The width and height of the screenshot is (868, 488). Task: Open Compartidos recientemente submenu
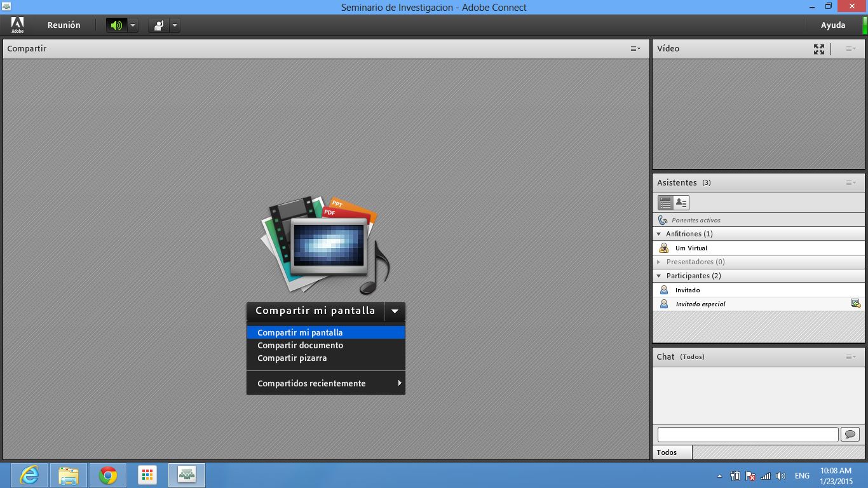(326, 383)
